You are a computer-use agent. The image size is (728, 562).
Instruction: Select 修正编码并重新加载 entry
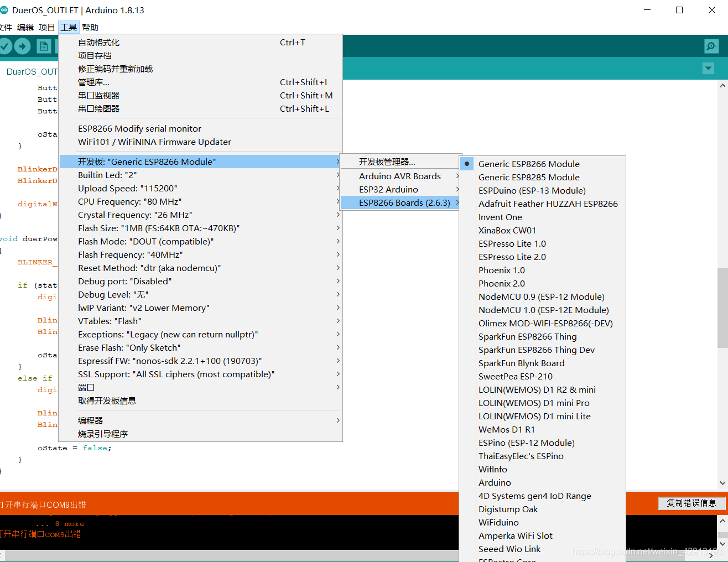tap(200, 69)
